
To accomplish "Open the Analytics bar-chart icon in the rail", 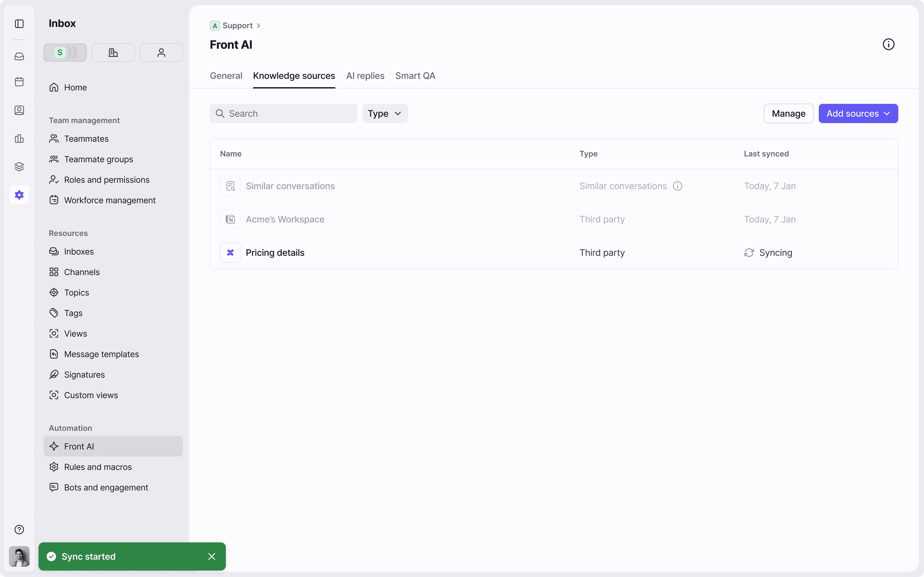I will [x=19, y=138].
